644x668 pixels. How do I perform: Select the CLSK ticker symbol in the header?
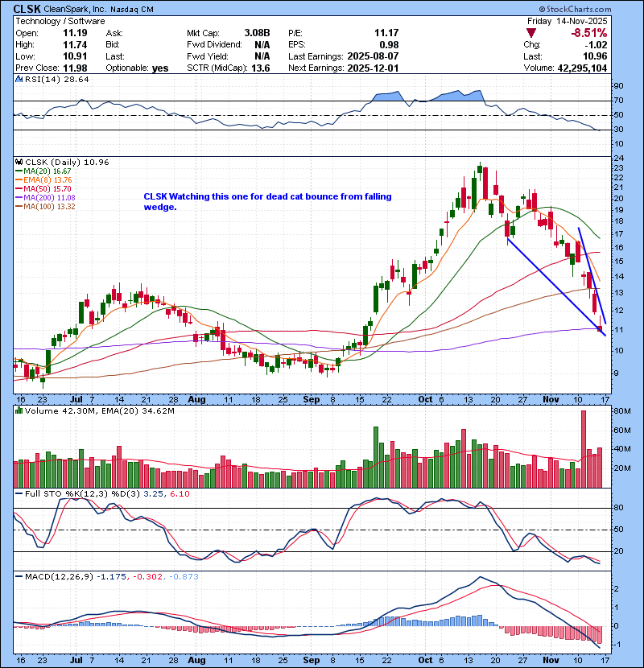click(27, 9)
